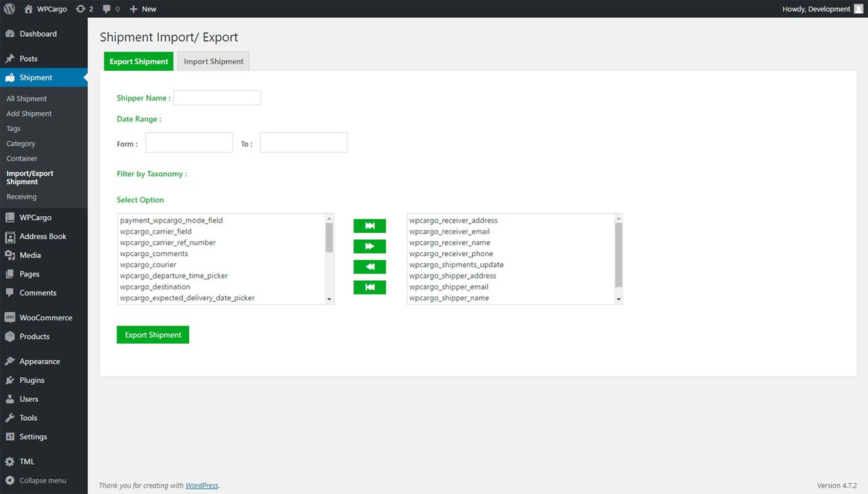Collapse the admin sidebar menu
The image size is (868, 494).
(39, 480)
